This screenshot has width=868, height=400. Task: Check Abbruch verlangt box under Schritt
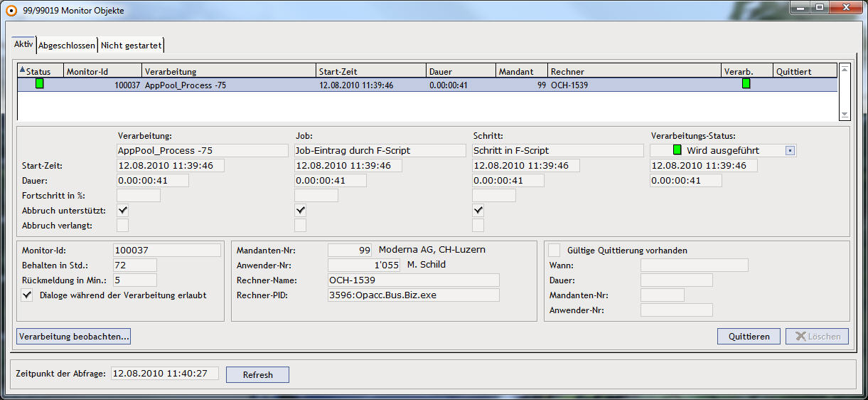pos(478,226)
